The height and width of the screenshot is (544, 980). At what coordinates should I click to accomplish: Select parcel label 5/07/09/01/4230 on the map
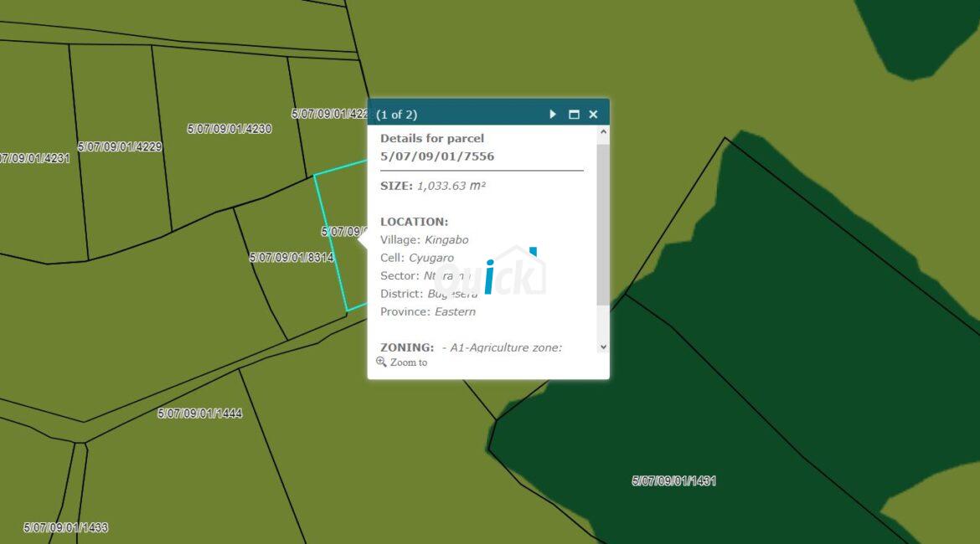click(x=230, y=129)
